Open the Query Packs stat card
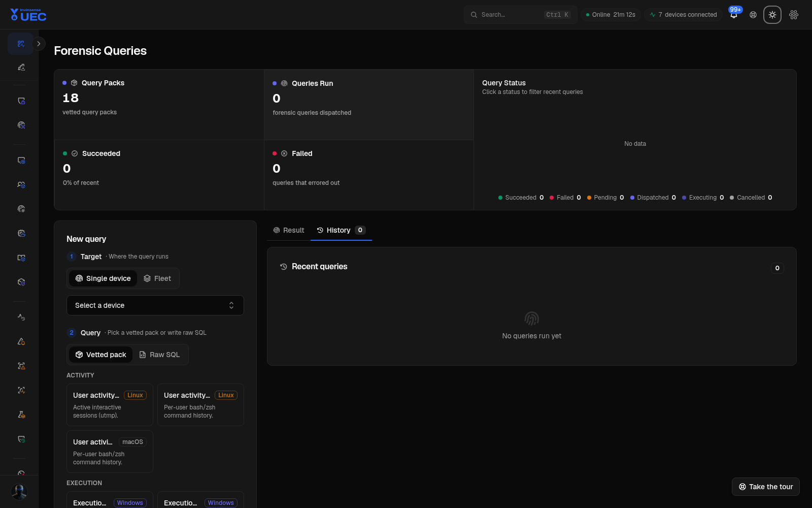 [x=159, y=105]
